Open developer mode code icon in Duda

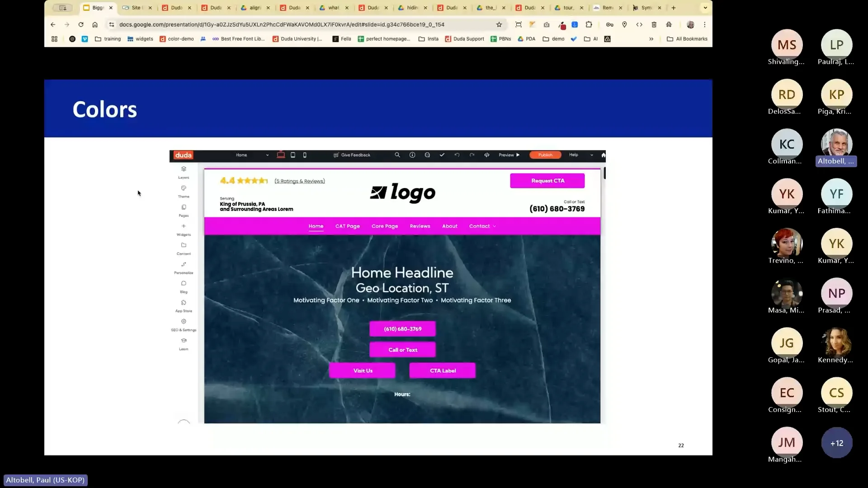(487, 155)
